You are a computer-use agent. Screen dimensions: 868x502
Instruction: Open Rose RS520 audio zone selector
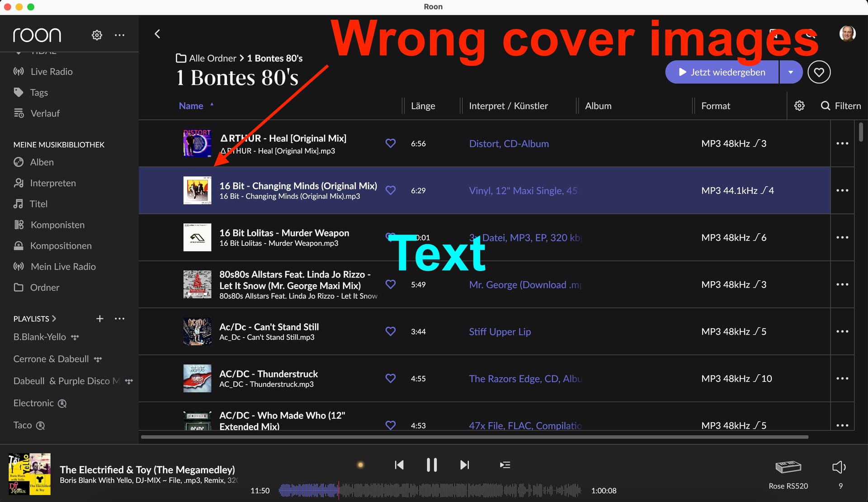pyautogui.click(x=788, y=474)
